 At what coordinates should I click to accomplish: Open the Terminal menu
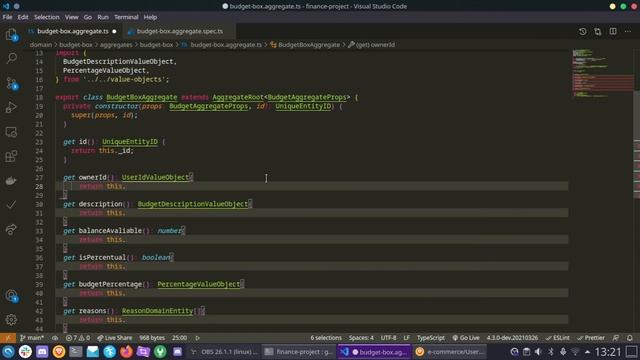[x=126, y=17]
